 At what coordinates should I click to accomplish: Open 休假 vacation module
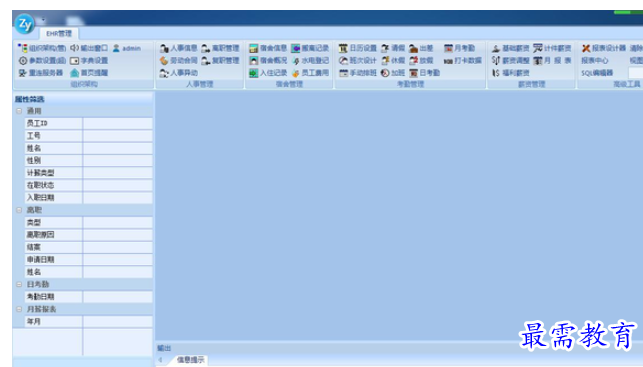pyautogui.click(x=393, y=61)
